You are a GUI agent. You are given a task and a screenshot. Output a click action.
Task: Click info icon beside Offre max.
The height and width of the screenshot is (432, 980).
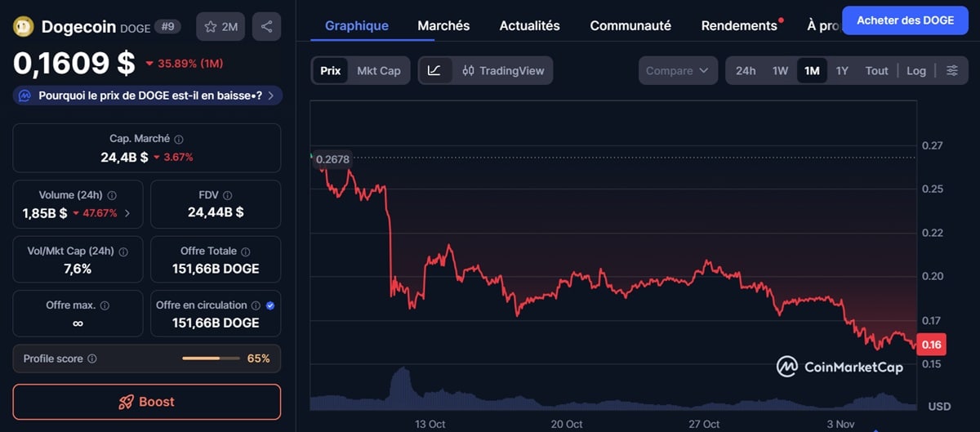point(105,305)
